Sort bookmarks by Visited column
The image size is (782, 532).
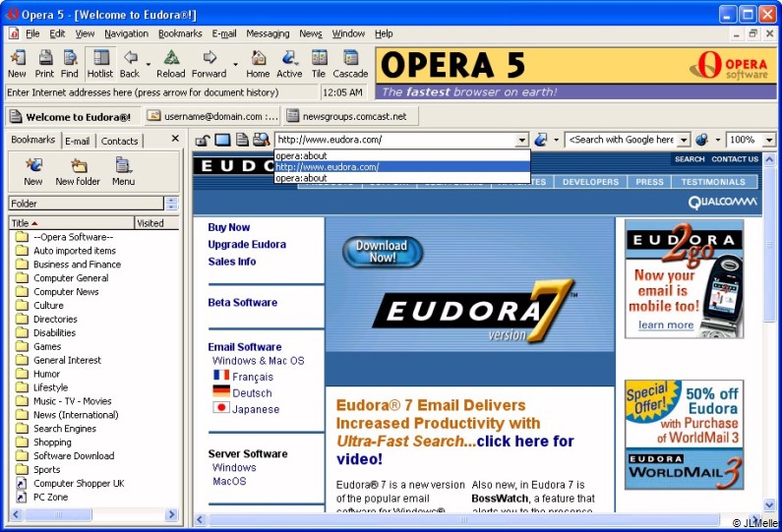tap(156, 223)
